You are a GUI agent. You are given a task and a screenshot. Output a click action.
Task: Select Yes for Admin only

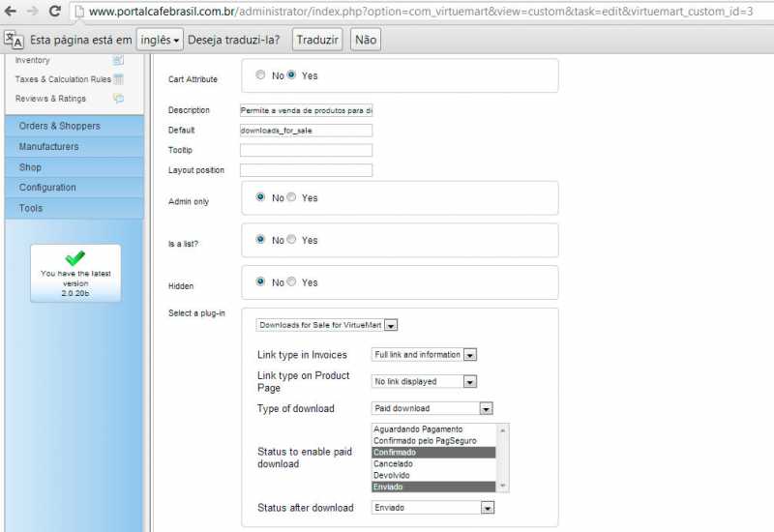[x=291, y=197]
